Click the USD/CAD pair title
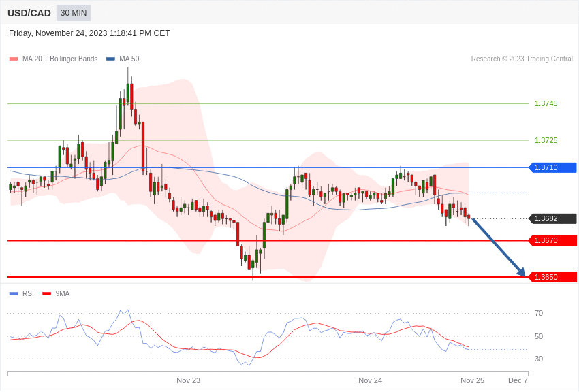This screenshot has height=392, width=579. tap(29, 13)
